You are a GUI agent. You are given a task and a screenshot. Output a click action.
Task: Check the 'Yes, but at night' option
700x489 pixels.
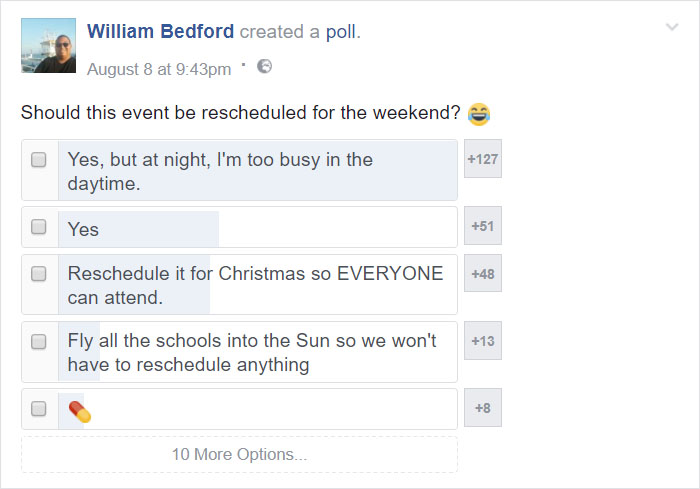38,160
